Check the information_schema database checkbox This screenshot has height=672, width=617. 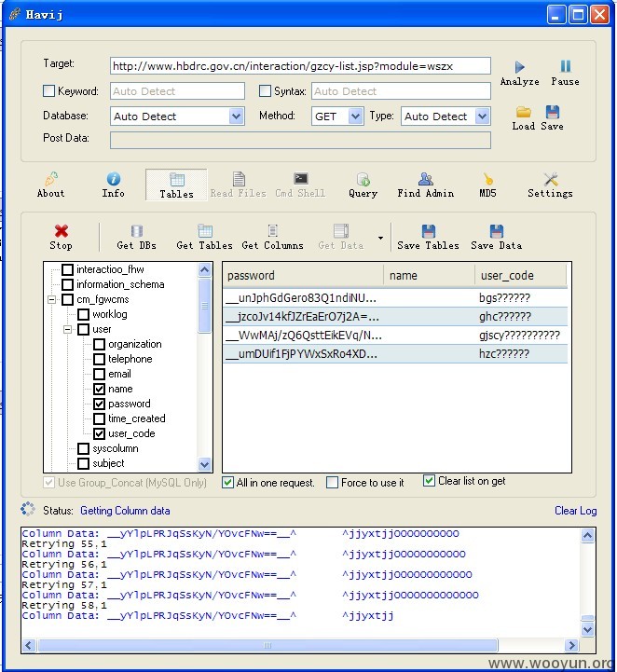click(x=68, y=284)
